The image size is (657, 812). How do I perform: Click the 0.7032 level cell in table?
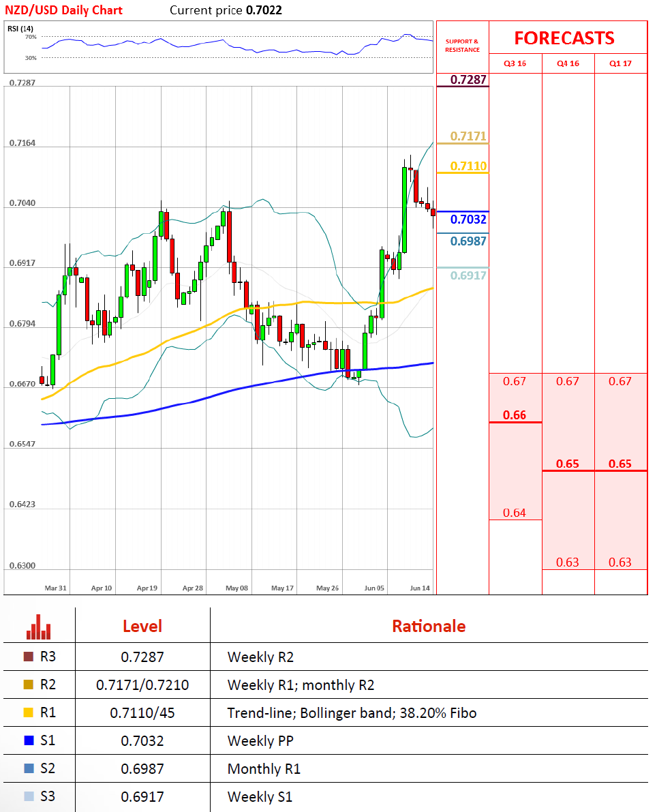tap(142, 741)
